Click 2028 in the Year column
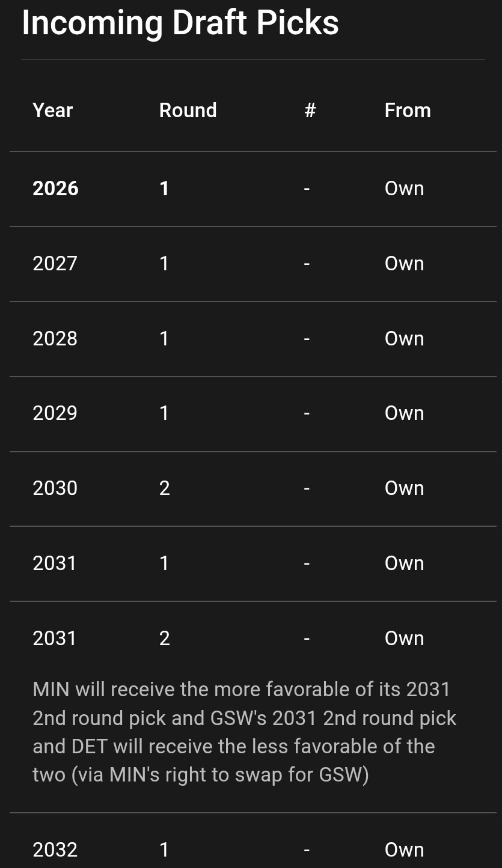 (55, 339)
